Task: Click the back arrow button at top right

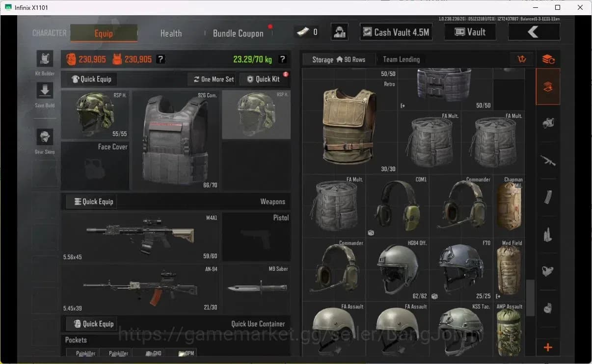Action: pyautogui.click(x=534, y=32)
